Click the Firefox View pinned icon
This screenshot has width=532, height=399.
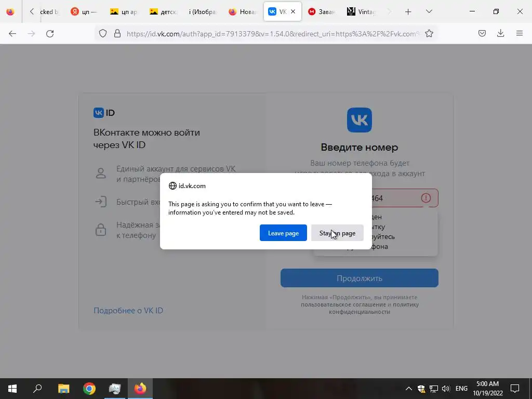click(10, 11)
